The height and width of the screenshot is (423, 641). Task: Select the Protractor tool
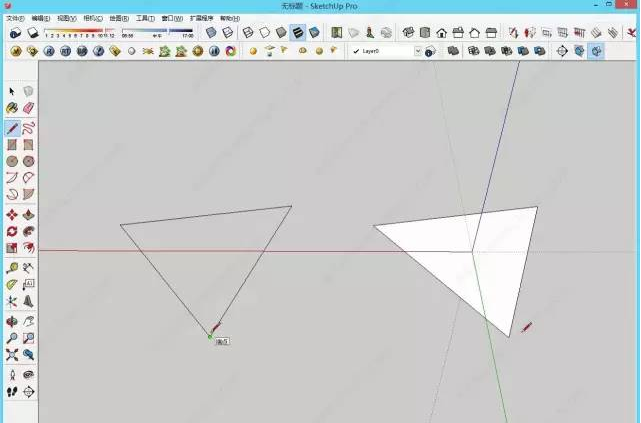click(12, 285)
